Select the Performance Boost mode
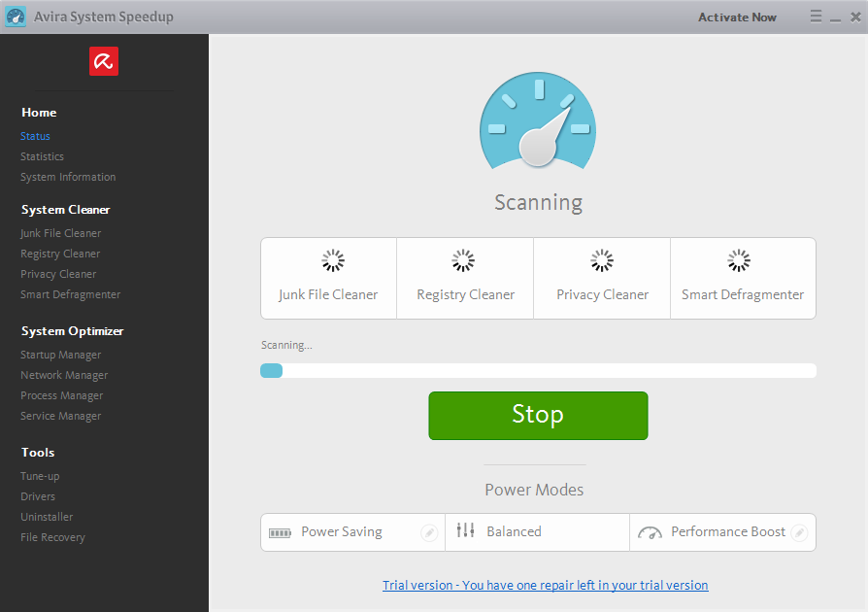Viewport: 868px width, 612px height. click(727, 532)
